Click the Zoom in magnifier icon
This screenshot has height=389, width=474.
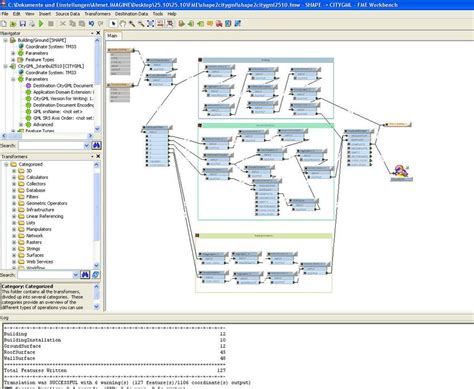pyautogui.click(x=132, y=23)
